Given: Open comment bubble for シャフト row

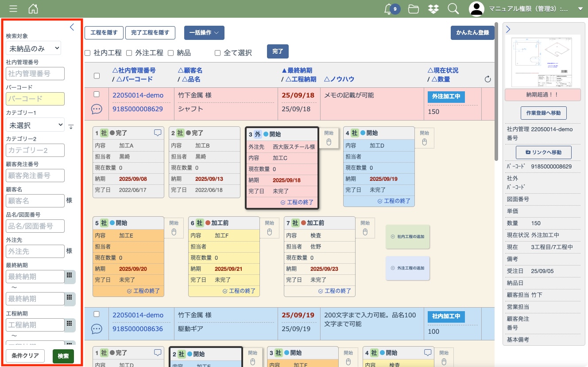Looking at the screenshot, I should tap(97, 109).
